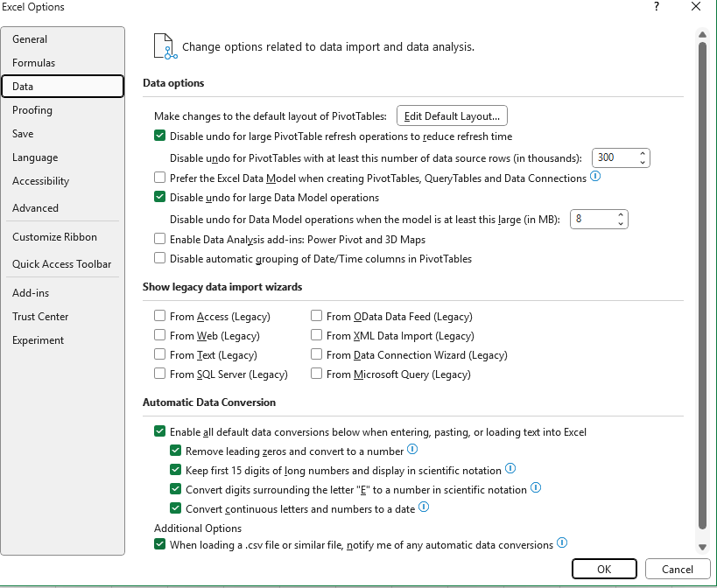Click info icon next to Remove leading zeros
Image resolution: width=717 pixels, height=588 pixels.
[x=412, y=449]
